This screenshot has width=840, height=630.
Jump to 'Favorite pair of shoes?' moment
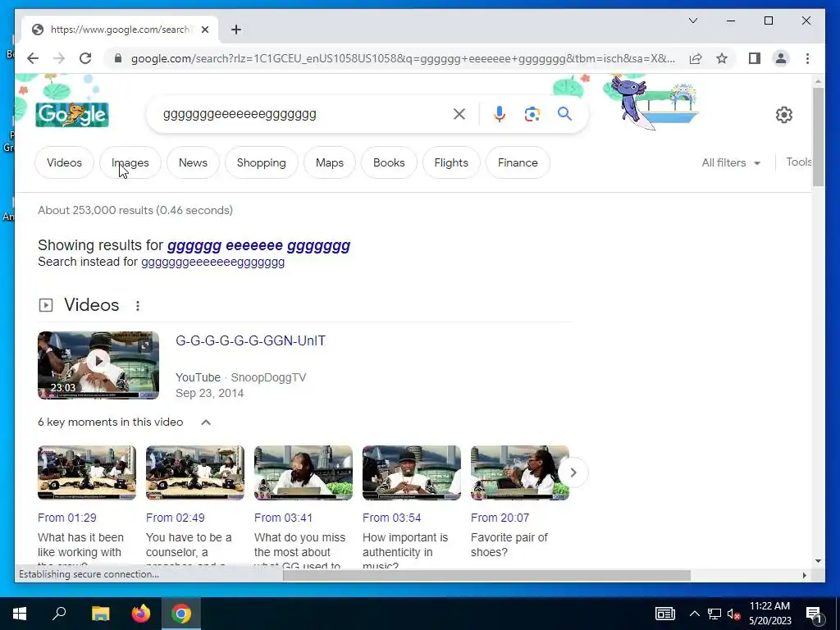pyautogui.click(x=509, y=545)
